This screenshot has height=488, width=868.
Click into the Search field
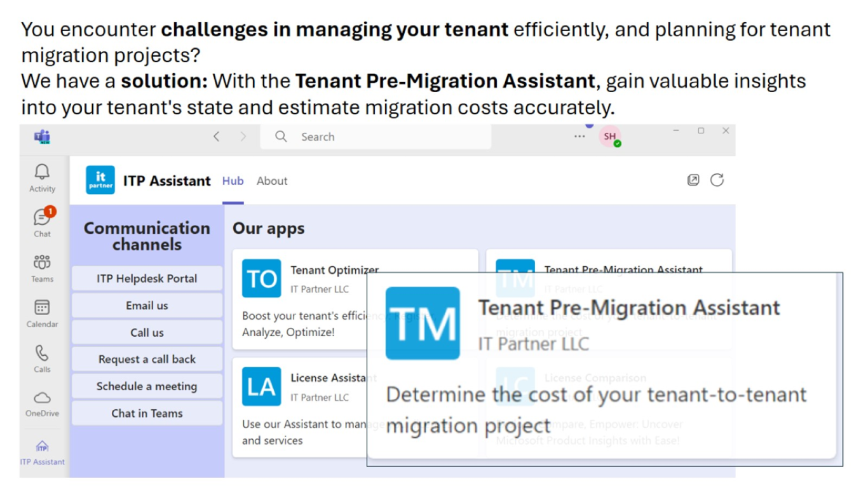(x=376, y=137)
